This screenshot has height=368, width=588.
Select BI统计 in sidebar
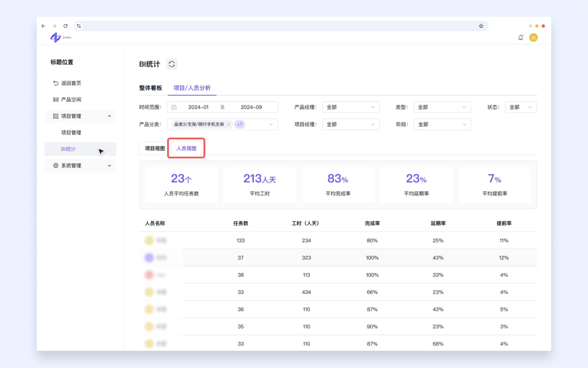(80, 149)
